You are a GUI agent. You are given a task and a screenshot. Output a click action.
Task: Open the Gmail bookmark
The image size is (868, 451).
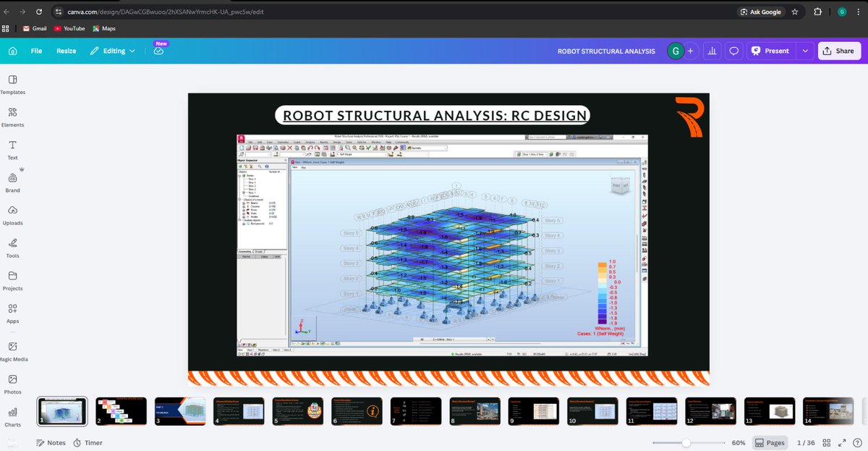click(35, 28)
